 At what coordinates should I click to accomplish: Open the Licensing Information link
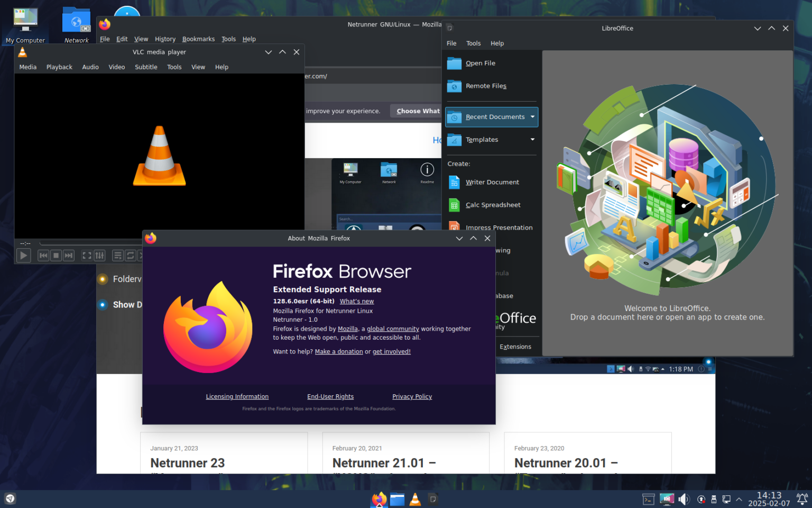pyautogui.click(x=237, y=396)
